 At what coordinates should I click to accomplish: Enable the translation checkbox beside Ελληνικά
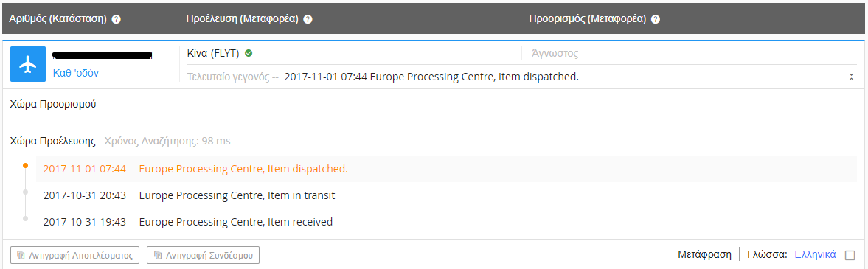click(850, 255)
